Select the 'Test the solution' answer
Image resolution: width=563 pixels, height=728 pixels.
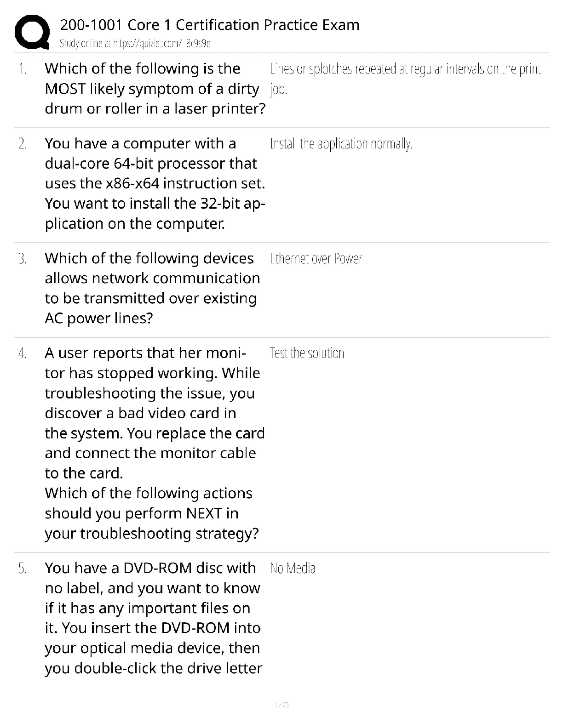[x=307, y=353]
